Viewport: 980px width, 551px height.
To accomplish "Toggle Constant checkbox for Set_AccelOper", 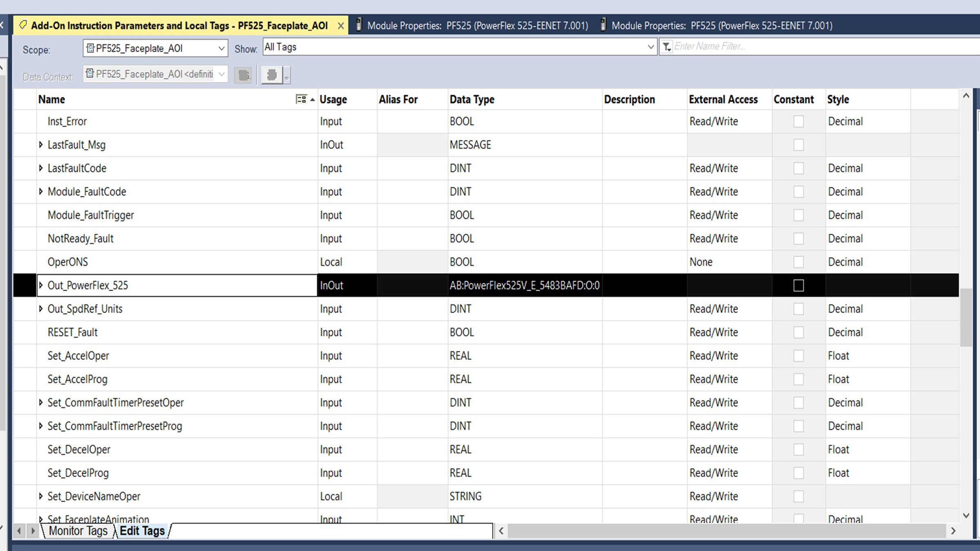I will [798, 355].
